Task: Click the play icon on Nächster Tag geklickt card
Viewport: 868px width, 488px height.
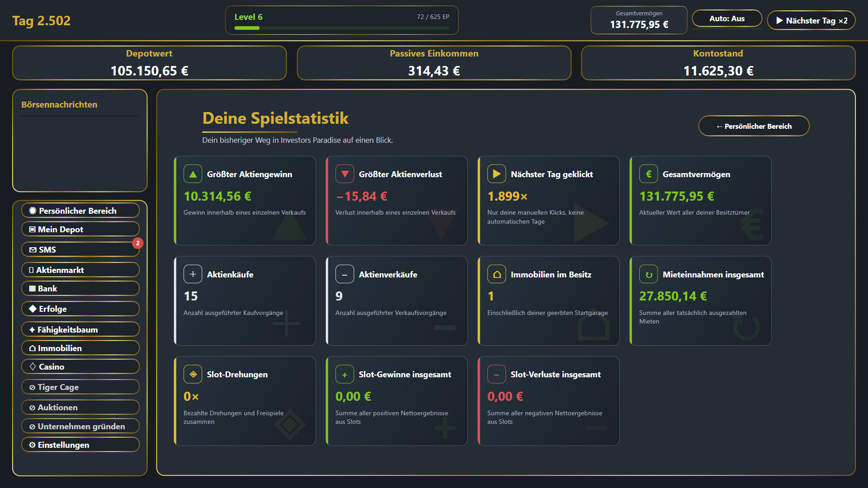Action: [496, 174]
